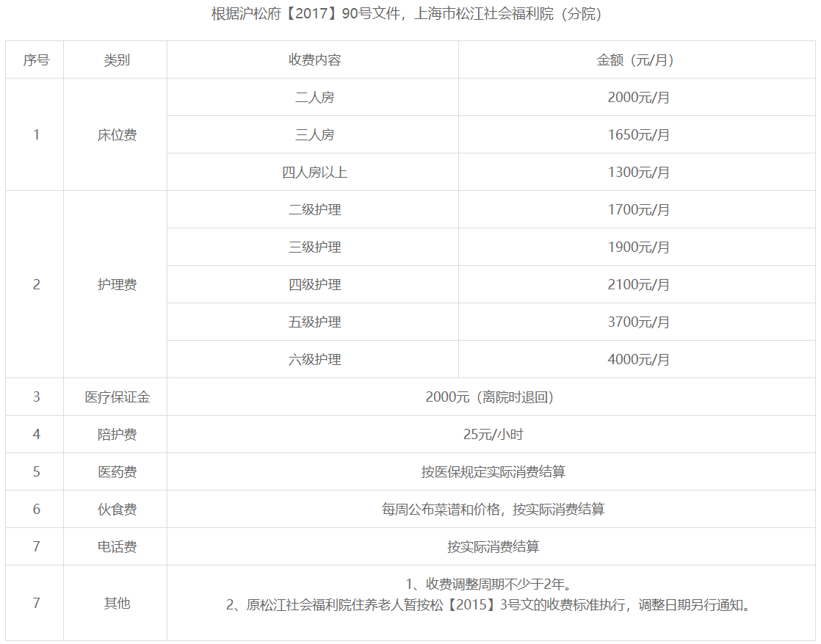Select the 2100元/月 amount cell

[637, 284]
